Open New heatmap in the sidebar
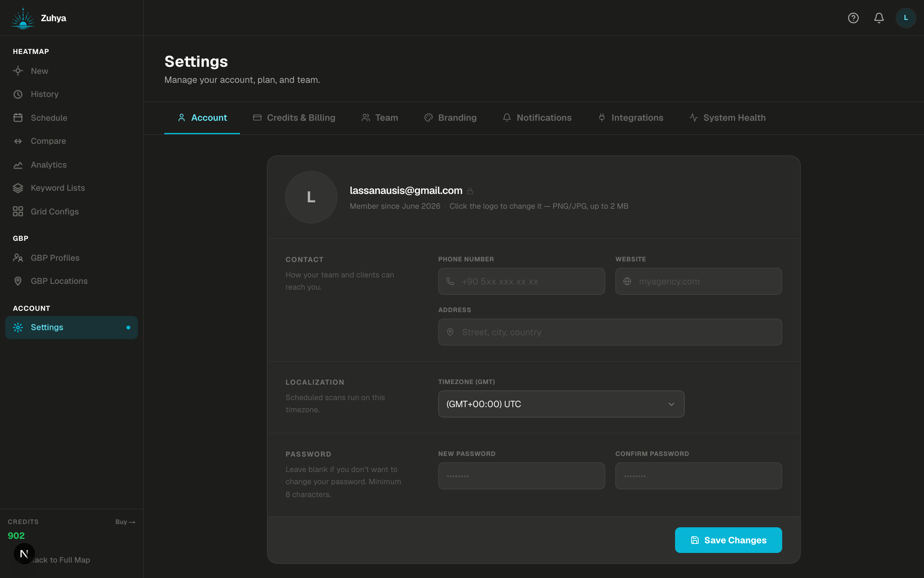The width and height of the screenshot is (924, 578). coord(72,71)
